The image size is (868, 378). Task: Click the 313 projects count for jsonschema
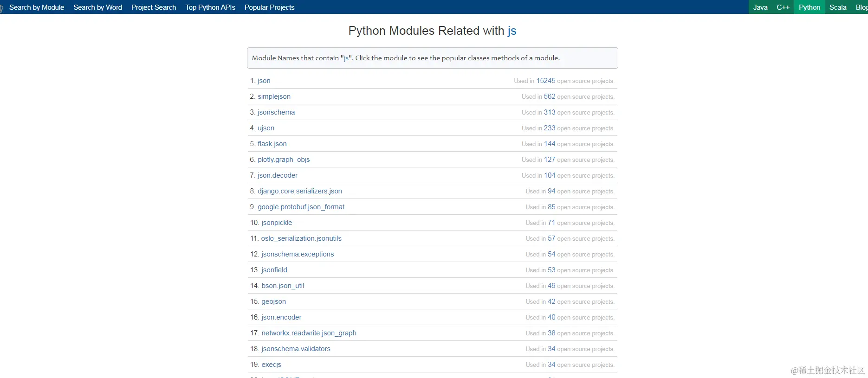pos(550,112)
